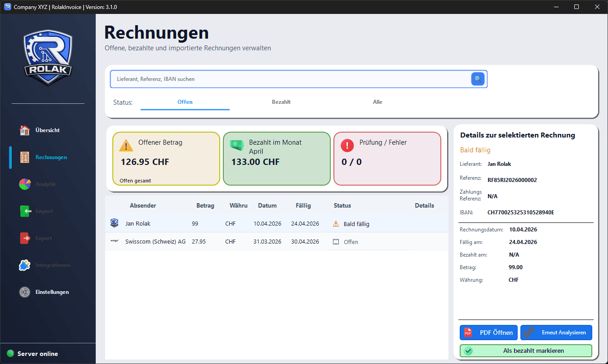Screen dimensions: 608x364
Task: Sort by the Status column header
Action: click(x=342, y=206)
